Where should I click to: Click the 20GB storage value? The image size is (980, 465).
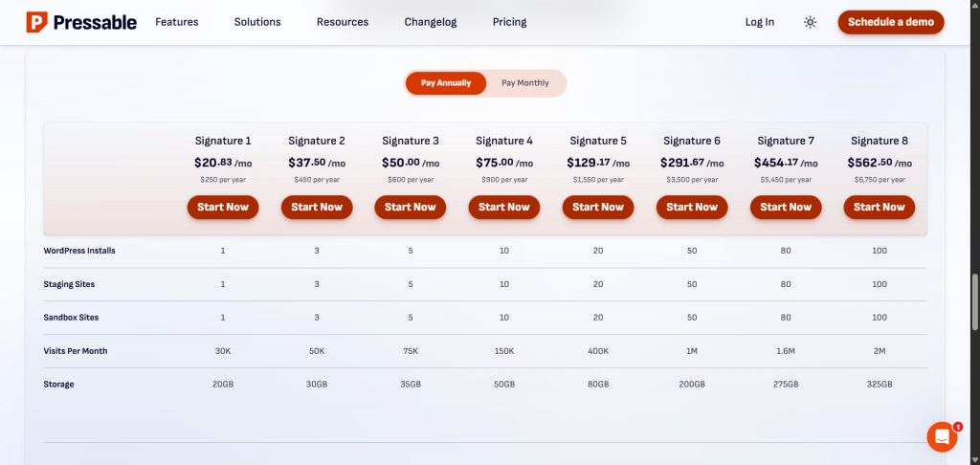tap(223, 385)
